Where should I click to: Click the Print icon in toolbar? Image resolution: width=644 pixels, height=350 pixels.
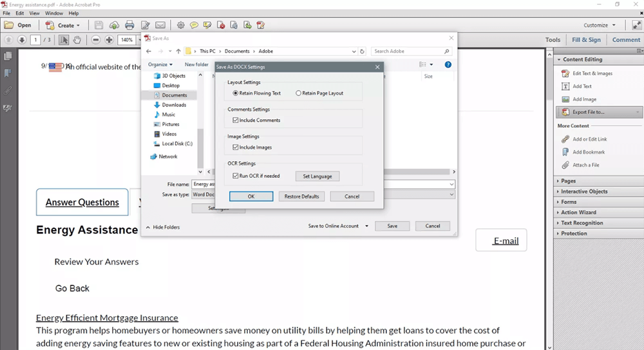tap(129, 25)
